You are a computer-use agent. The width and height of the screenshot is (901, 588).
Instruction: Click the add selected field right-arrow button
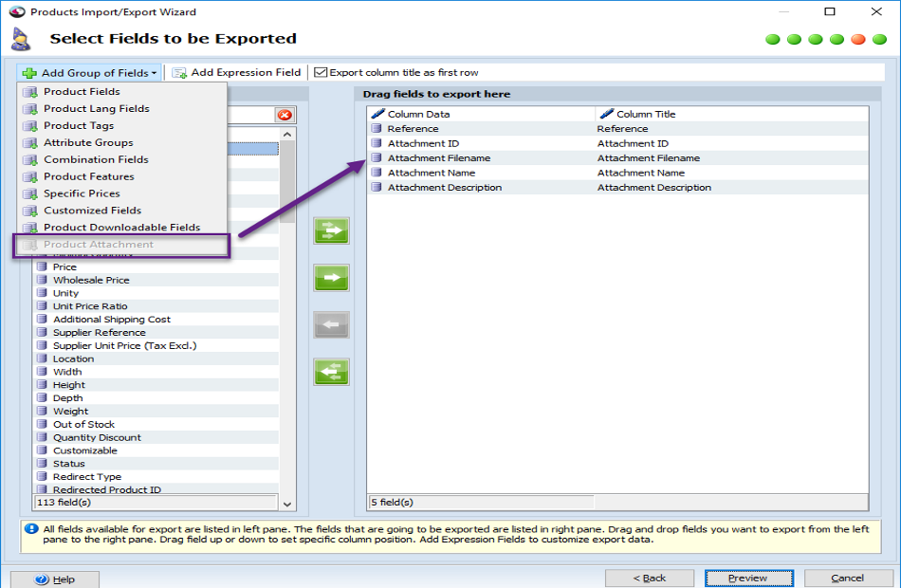(331, 278)
